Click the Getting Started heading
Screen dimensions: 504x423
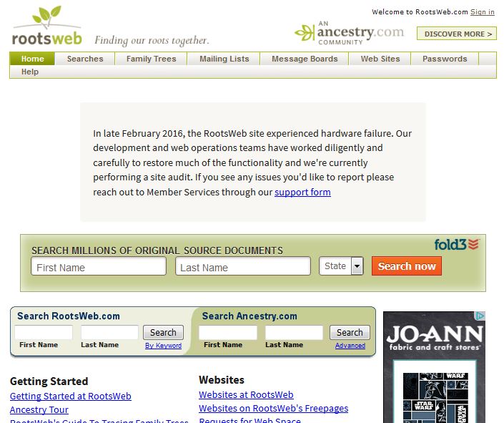point(49,381)
